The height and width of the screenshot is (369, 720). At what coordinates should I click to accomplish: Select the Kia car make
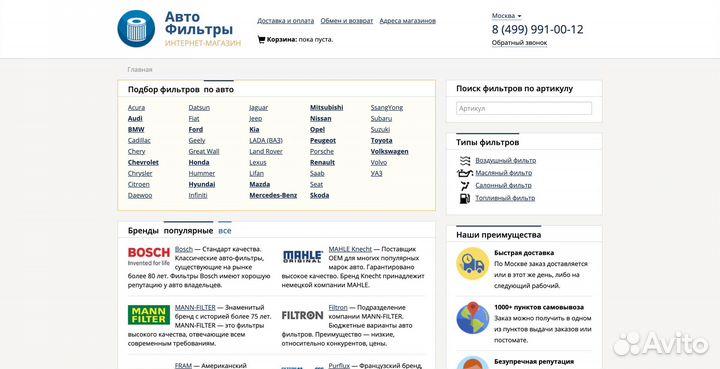tap(254, 129)
